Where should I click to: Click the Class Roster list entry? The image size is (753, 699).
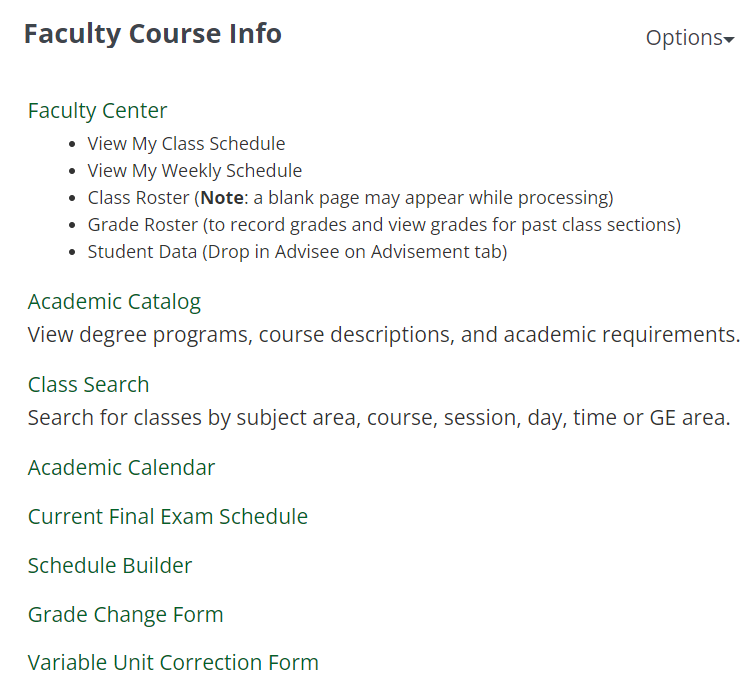click(138, 198)
